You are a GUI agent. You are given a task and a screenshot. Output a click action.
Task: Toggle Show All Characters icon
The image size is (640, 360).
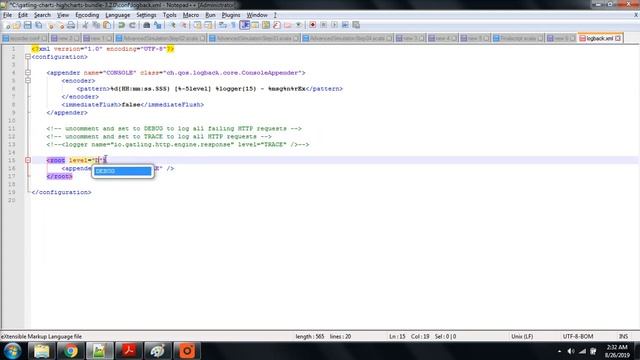click(x=233, y=25)
